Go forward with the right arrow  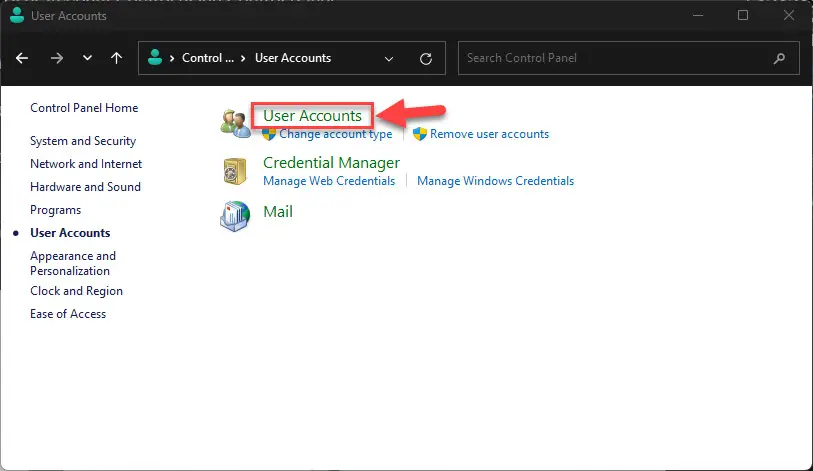[x=57, y=58]
